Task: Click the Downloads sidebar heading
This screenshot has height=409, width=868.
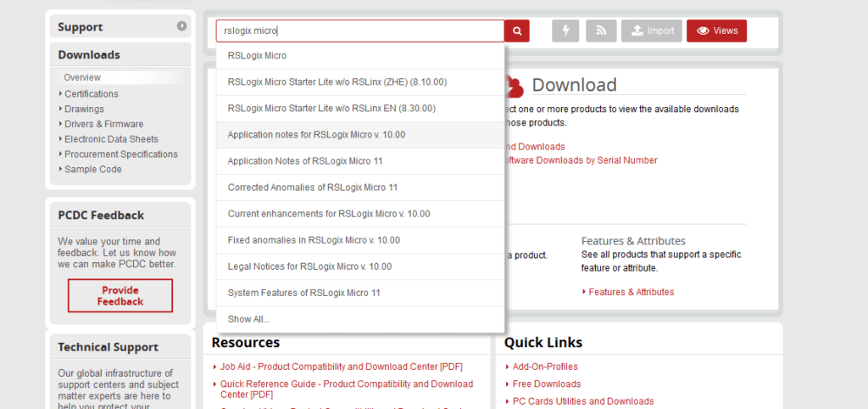Action: click(x=89, y=55)
